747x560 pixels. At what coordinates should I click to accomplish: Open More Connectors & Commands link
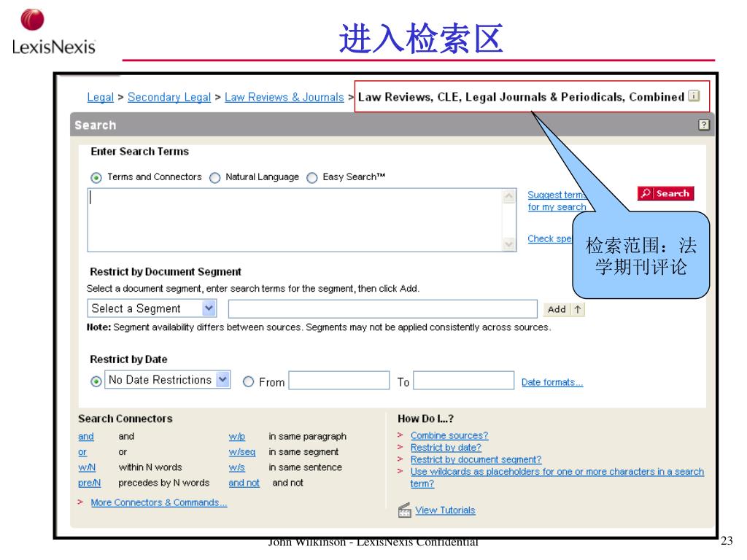pyautogui.click(x=159, y=502)
